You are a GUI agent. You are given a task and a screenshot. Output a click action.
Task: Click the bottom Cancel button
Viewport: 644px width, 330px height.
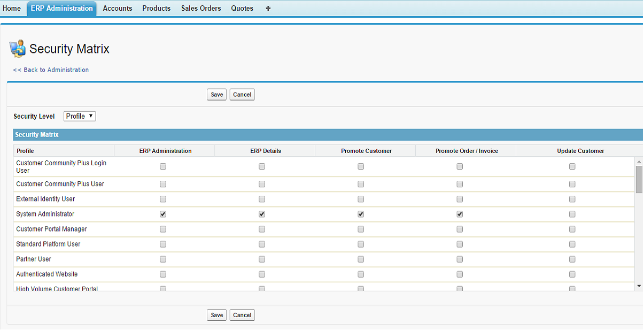242,315
